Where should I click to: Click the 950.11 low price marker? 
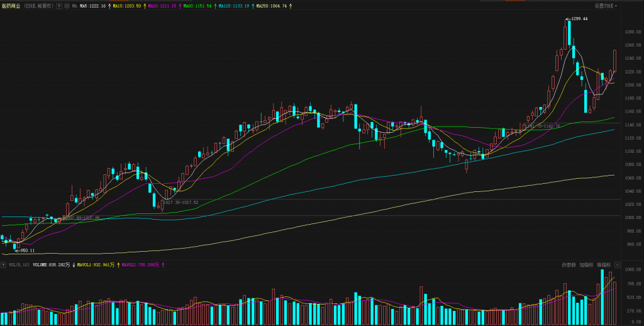coord(25,250)
